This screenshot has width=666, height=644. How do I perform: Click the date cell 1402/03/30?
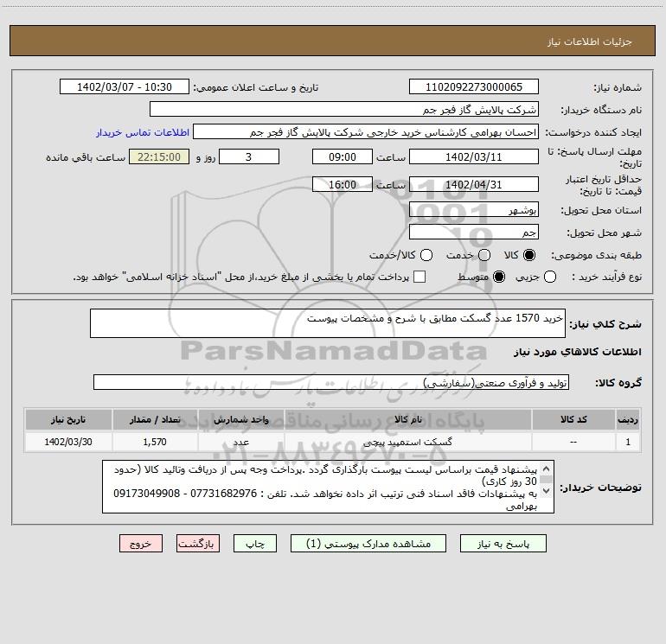[x=68, y=442]
